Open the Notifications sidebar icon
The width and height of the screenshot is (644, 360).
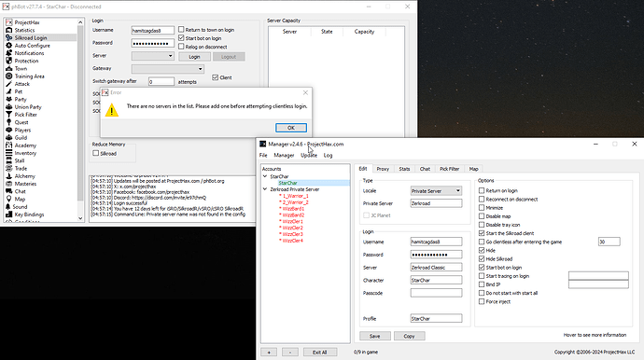click(9, 53)
